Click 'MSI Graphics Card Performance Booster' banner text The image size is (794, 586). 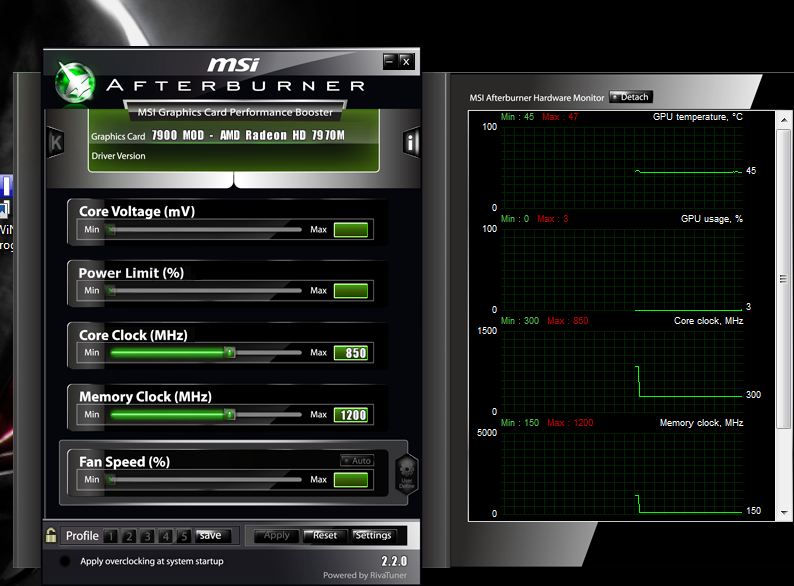click(235, 112)
